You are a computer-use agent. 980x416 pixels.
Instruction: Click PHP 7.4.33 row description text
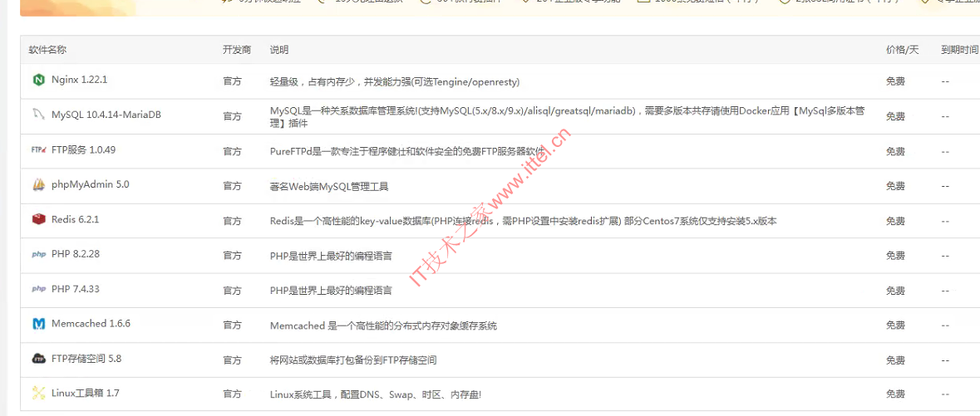click(x=332, y=291)
